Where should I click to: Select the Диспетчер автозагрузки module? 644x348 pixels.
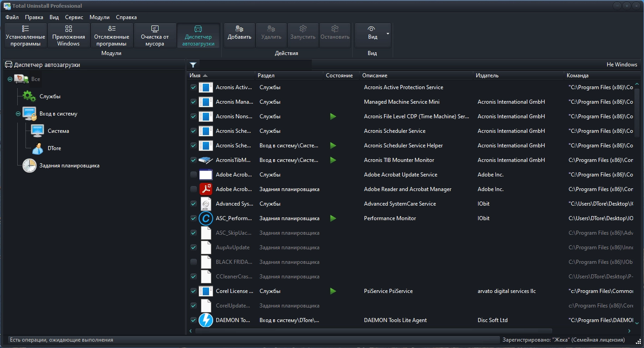pos(198,35)
